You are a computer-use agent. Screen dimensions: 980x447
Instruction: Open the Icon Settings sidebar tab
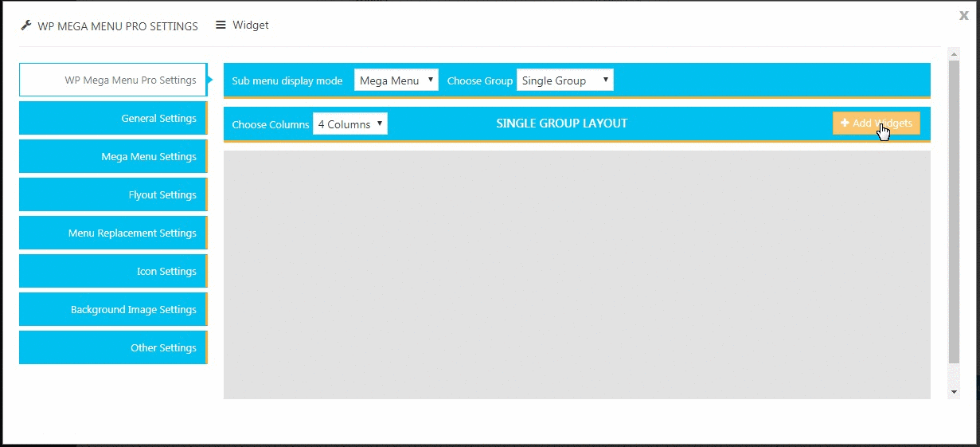pyautogui.click(x=113, y=271)
